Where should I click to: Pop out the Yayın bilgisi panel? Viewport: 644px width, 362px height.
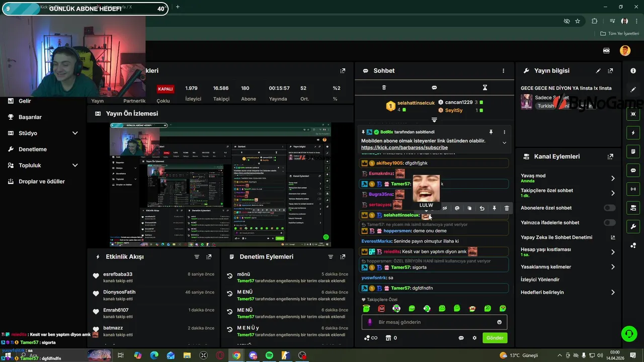pos(610,71)
